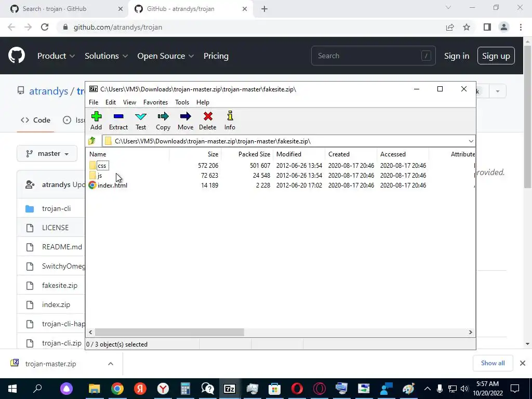Click the Sign up button
The width and height of the screenshot is (532, 399).
pyautogui.click(x=496, y=56)
